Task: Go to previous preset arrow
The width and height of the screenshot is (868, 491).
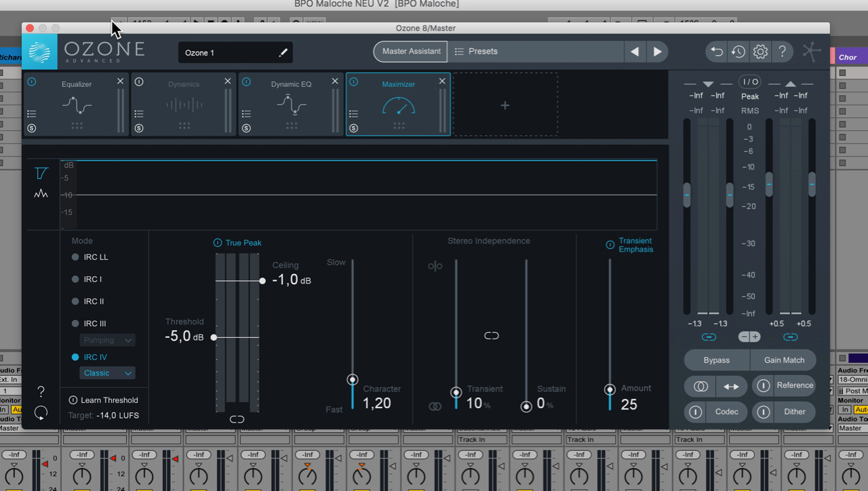Action: [635, 52]
